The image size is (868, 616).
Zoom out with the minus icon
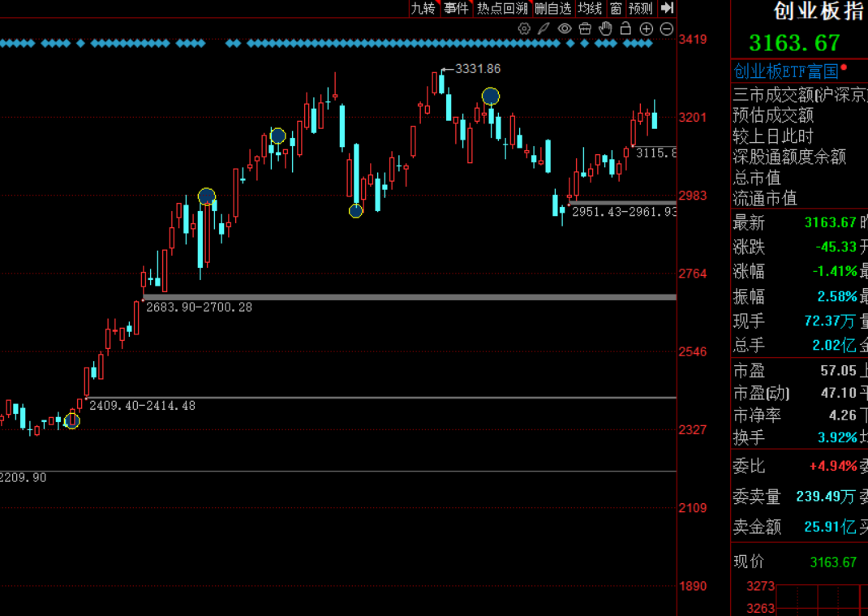667,28
